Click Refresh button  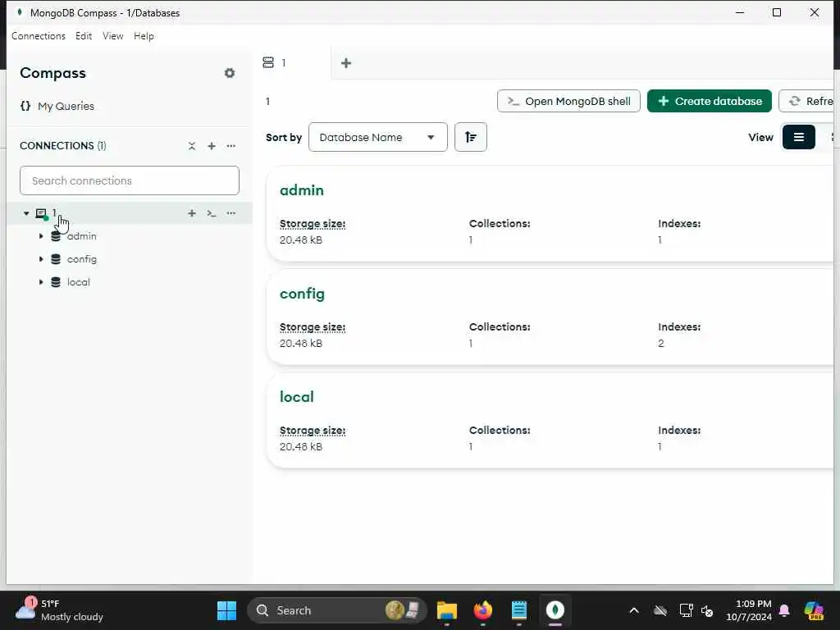click(x=806, y=101)
